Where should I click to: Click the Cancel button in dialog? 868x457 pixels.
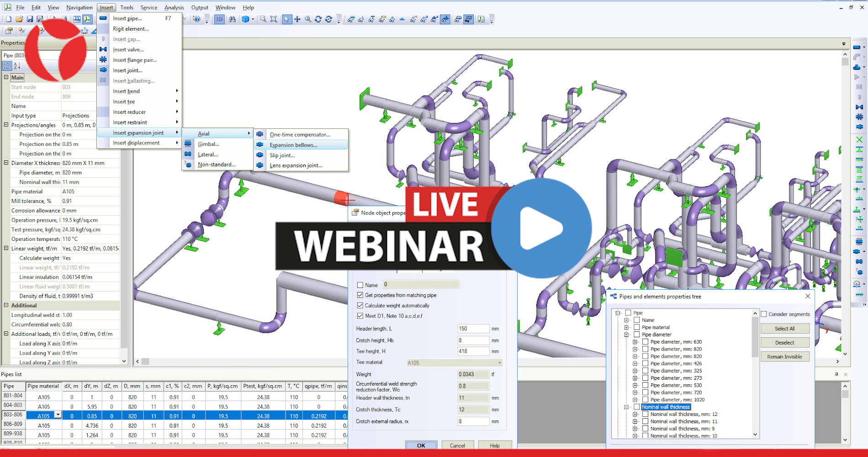457,445
